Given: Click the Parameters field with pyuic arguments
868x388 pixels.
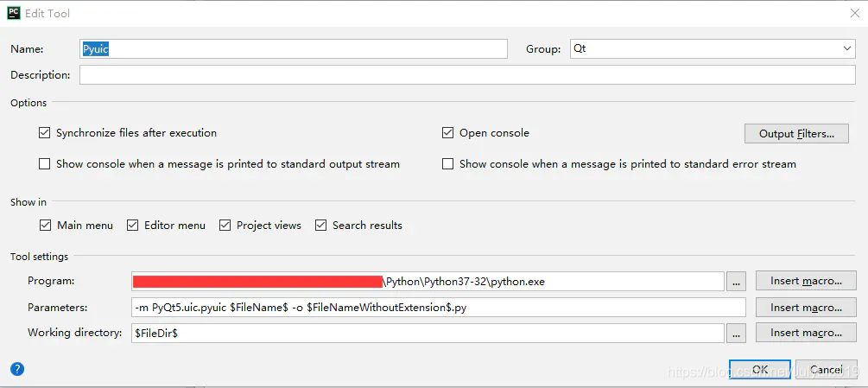Looking at the screenshot, I should coord(439,307).
